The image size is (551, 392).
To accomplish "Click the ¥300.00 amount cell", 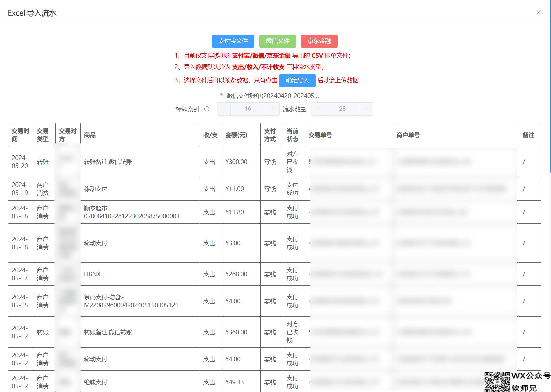I will [x=241, y=162].
